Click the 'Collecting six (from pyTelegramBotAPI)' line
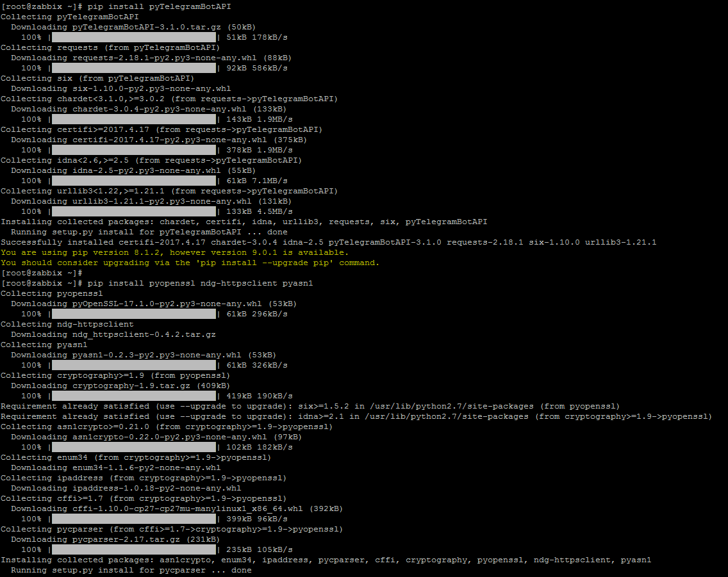728x577 pixels. 97,78
